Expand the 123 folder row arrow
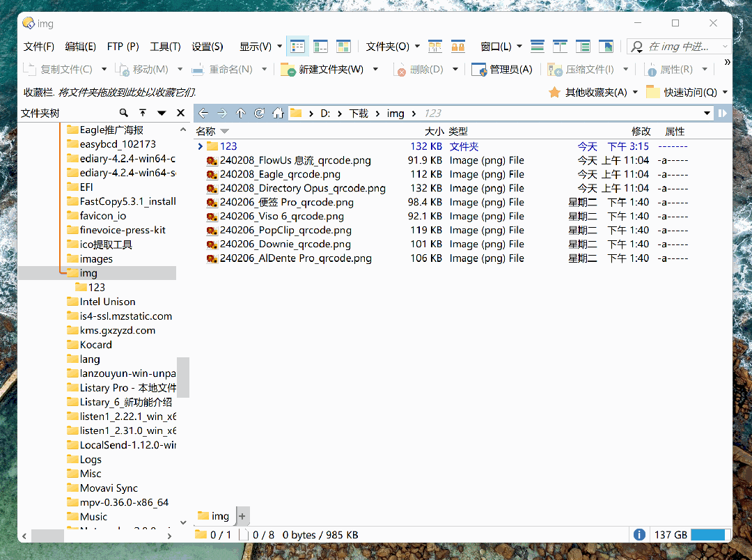This screenshot has height=560, width=752. 200,146
